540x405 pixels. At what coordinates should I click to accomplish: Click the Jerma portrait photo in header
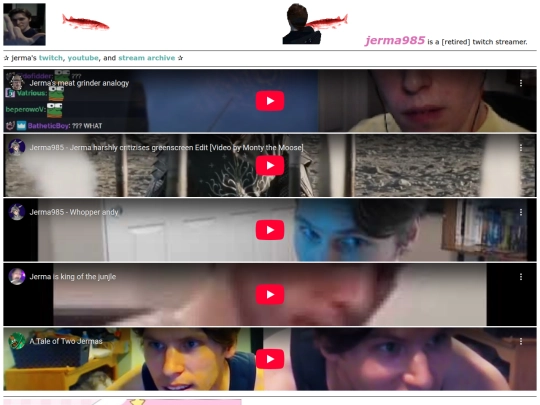pyautogui.click(x=24, y=24)
